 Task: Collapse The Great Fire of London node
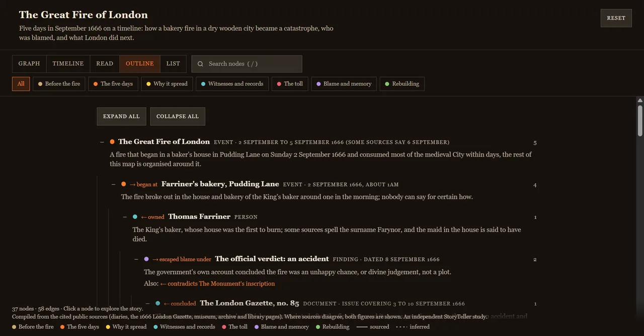point(102,142)
